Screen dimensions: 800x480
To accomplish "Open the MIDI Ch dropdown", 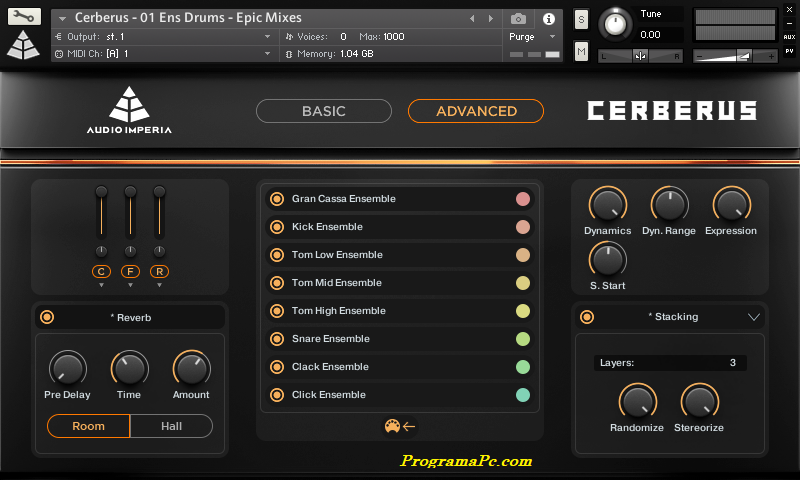I will click(267, 54).
